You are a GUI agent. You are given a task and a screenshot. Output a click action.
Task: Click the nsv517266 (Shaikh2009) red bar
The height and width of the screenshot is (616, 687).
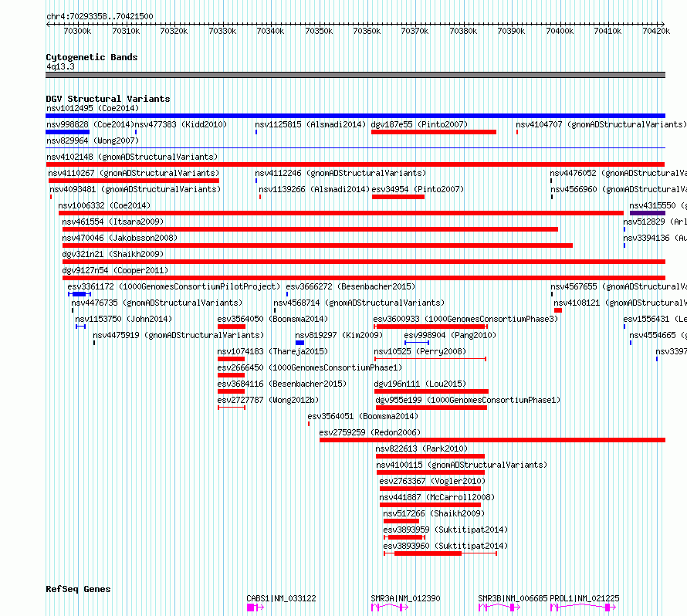tap(401, 521)
